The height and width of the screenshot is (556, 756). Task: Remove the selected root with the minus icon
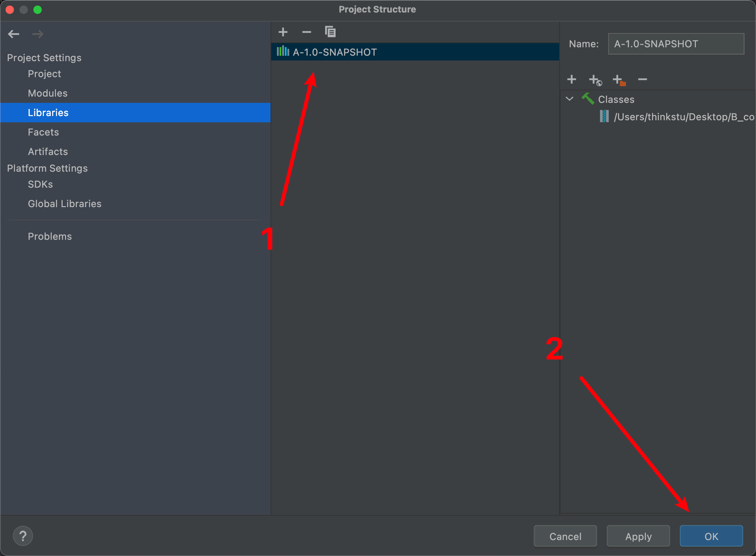pos(642,80)
